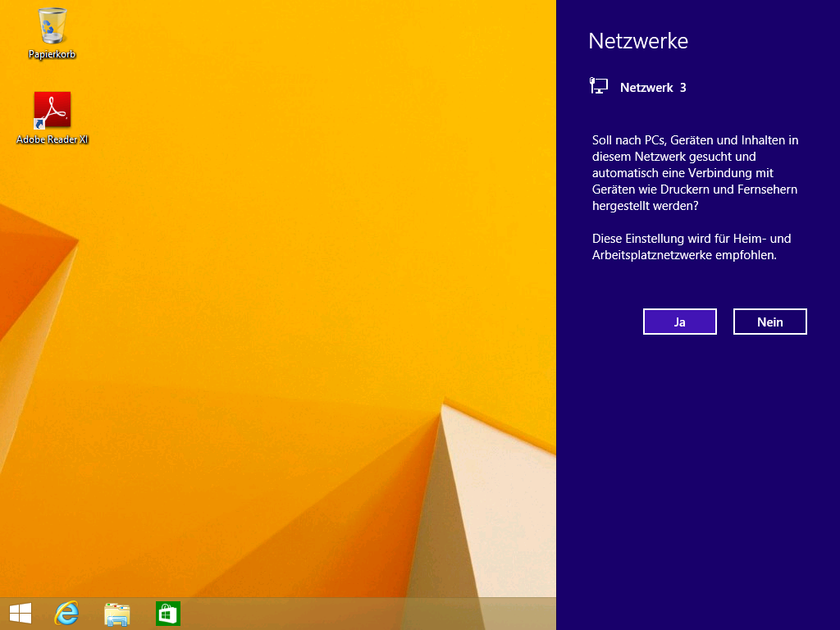Viewport: 840px width, 630px height.
Task: Open the Windows Store taskbar icon
Action: (167, 614)
